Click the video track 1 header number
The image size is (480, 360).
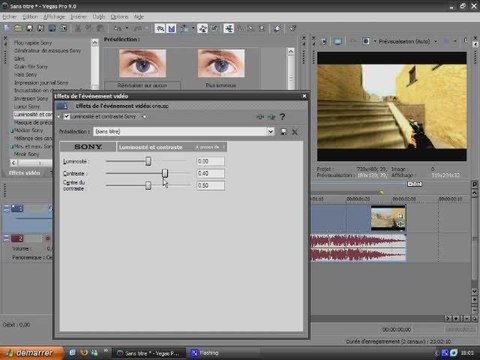[x=17, y=209]
